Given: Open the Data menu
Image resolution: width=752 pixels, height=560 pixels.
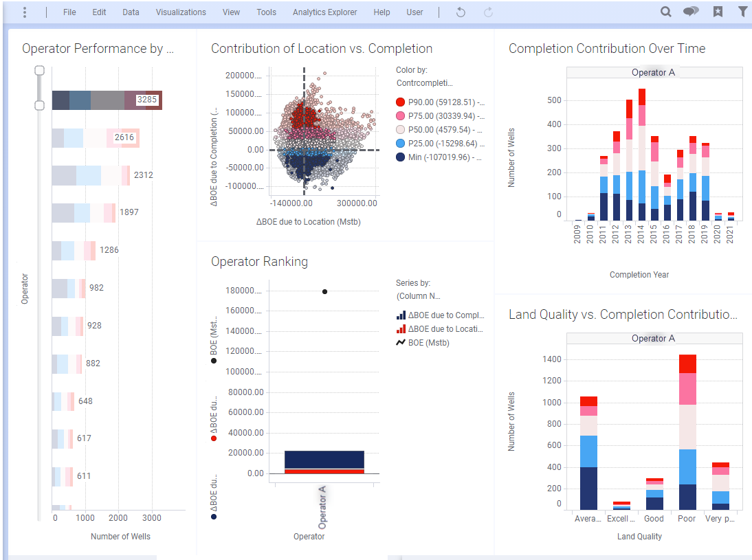Looking at the screenshot, I should coord(131,12).
